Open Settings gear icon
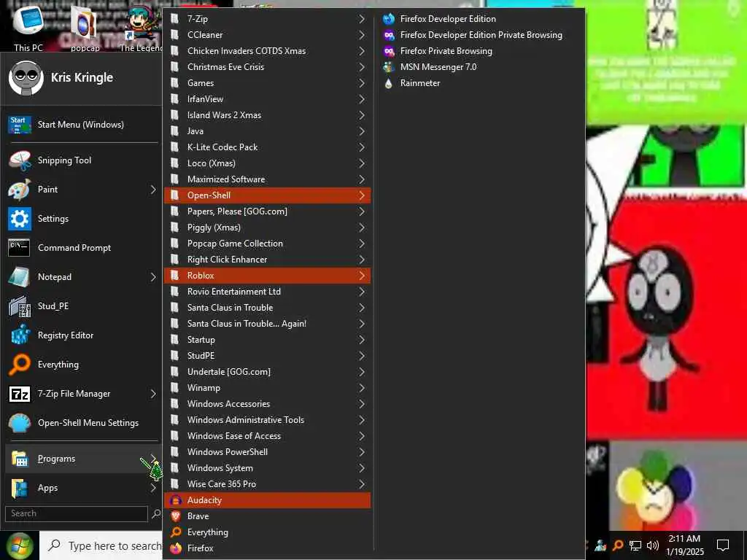 (x=20, y=219)
